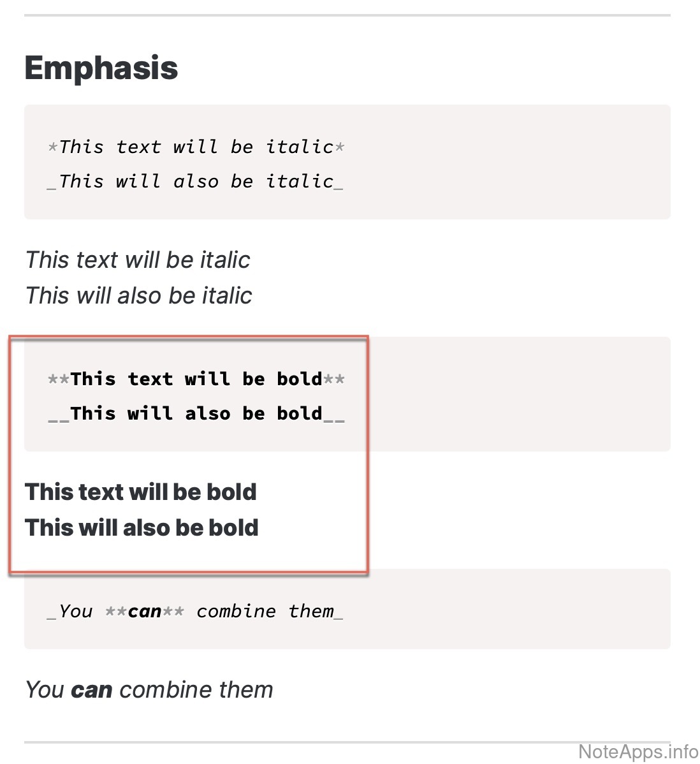Click the leading gray asterisk before "This text will be italic"
Image resolution: width=700 pixels, height=764 pixels.
[53, 148]
